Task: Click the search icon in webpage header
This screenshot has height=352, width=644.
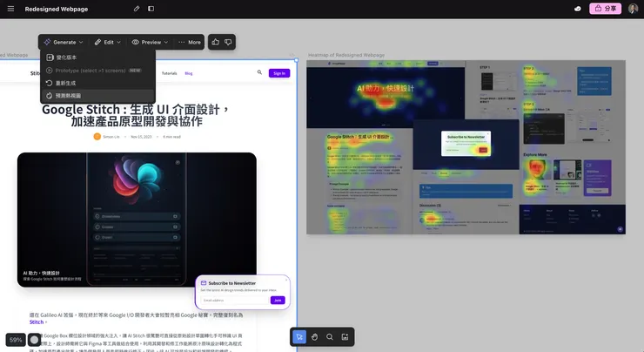Action: click(259, 72)
